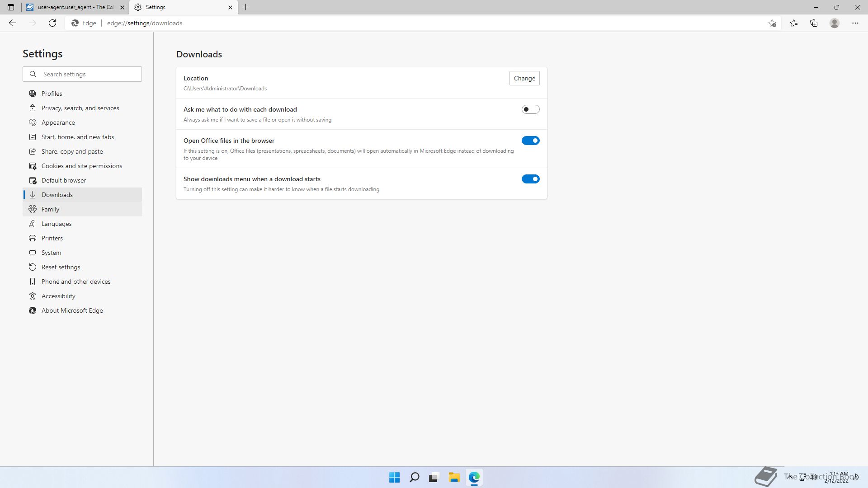
Task: Open Windows taskbar Search
Action: [x=414, y=477]
